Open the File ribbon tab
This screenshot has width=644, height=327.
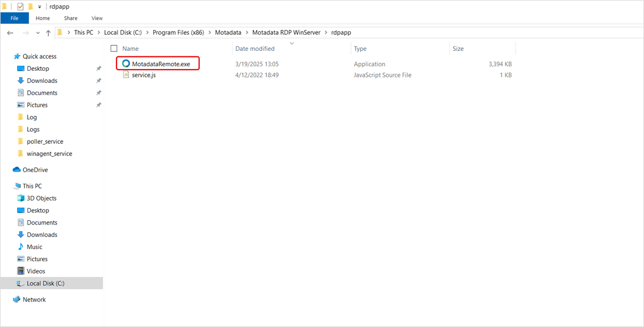coord(14,18)
